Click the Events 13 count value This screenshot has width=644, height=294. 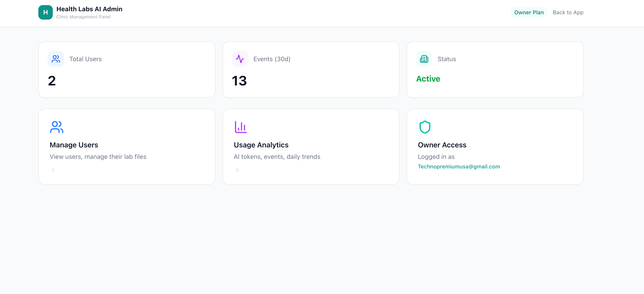[239, 81]
